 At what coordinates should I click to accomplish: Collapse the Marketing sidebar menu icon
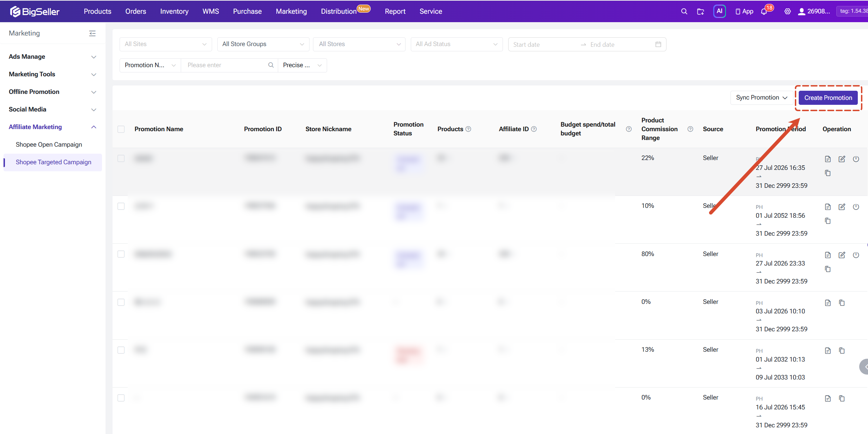point(92,33)
